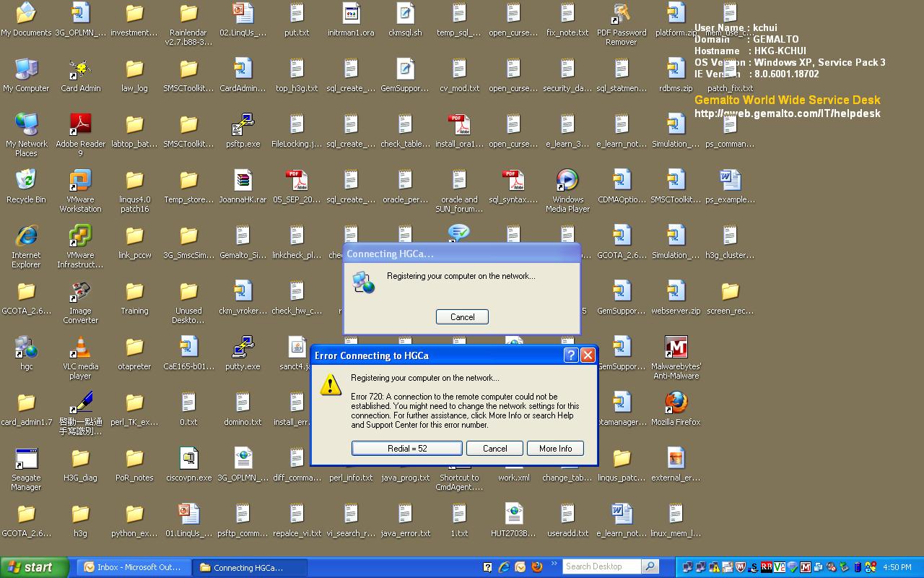Select the H3G_diag folder
Image resolution: width=924 pixels, height=578 pixels.
[80, 465]
